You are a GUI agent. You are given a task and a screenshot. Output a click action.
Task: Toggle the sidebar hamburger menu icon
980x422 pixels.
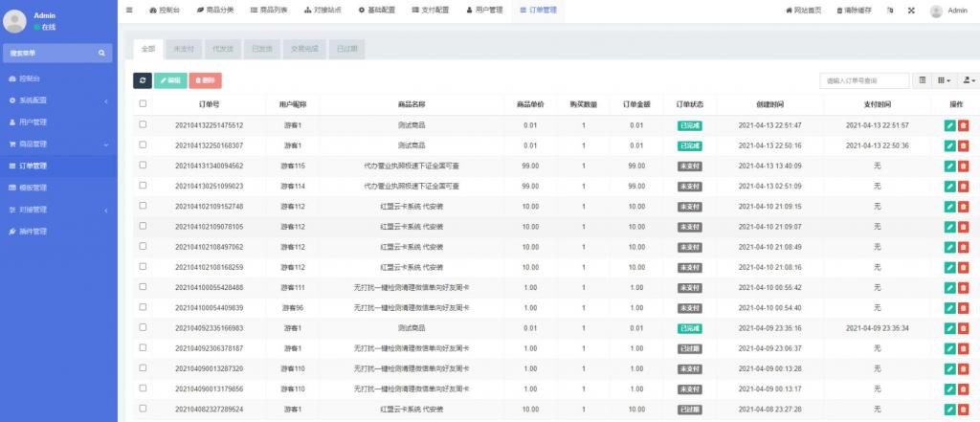(x=129, y=10)
